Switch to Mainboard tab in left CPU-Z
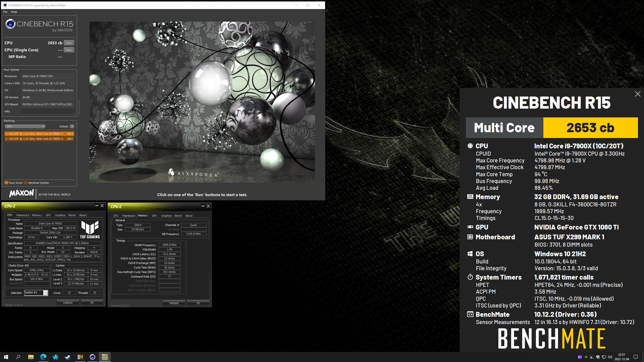 coord(23,215)
